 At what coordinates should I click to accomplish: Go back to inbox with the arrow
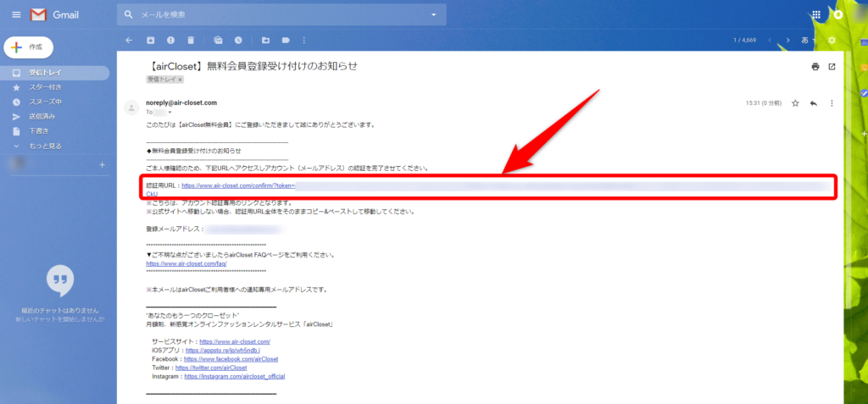tap(129, 41)
